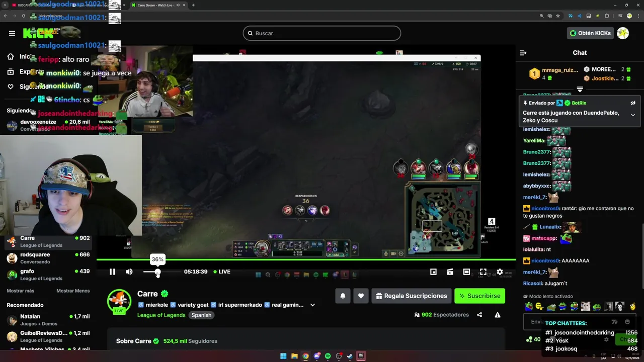
Task: Click the mmaga_ruiz top gifter entry
Action: (553, 74)
